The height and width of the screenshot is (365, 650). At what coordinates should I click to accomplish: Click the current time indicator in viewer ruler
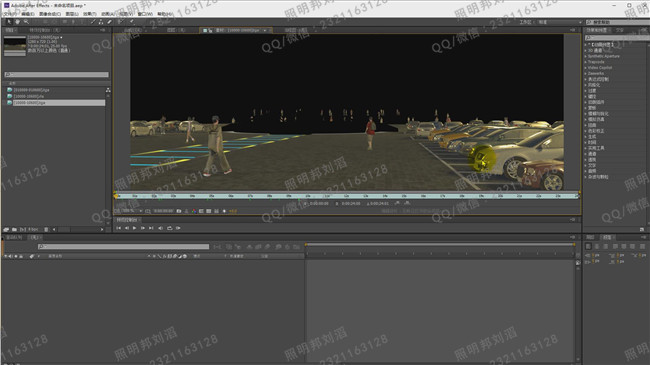coord(116,195)
